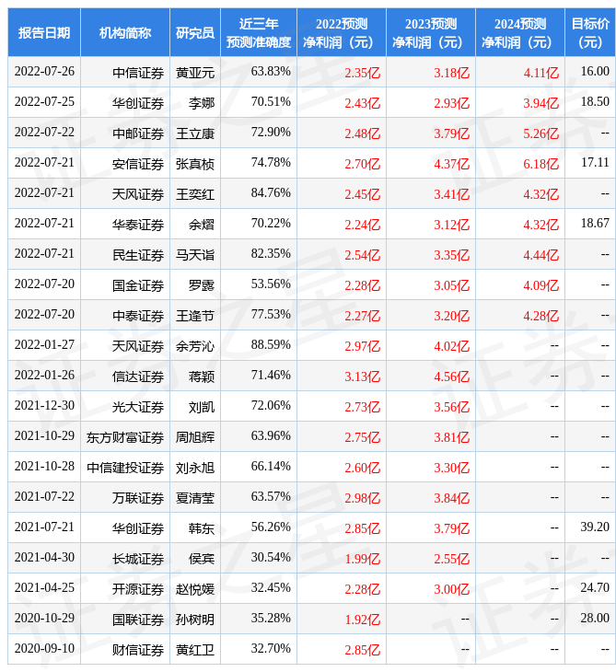616x672 pixels.
Task: Select the 中信建投证券 institution cell
Action: click(x=125, y=468)
